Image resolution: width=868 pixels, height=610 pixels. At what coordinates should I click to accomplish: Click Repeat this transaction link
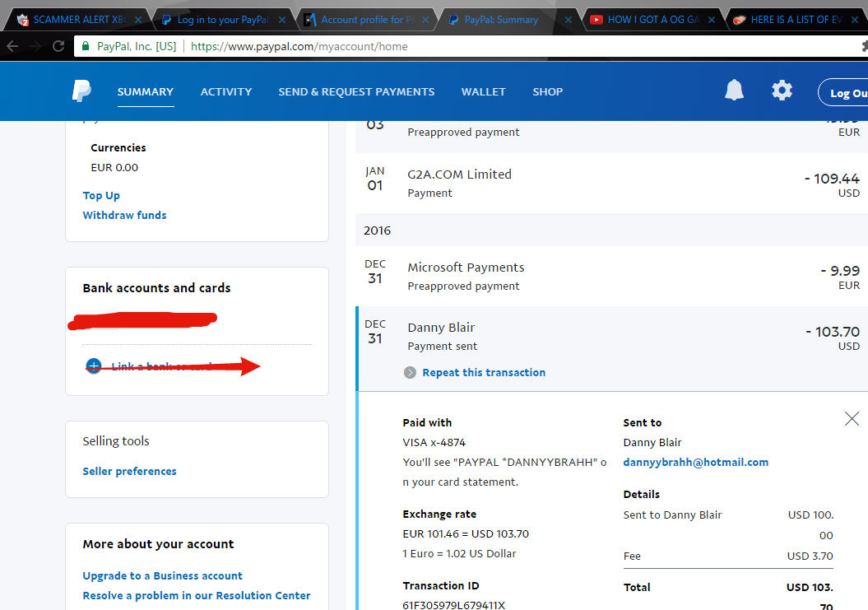point(484,372)
